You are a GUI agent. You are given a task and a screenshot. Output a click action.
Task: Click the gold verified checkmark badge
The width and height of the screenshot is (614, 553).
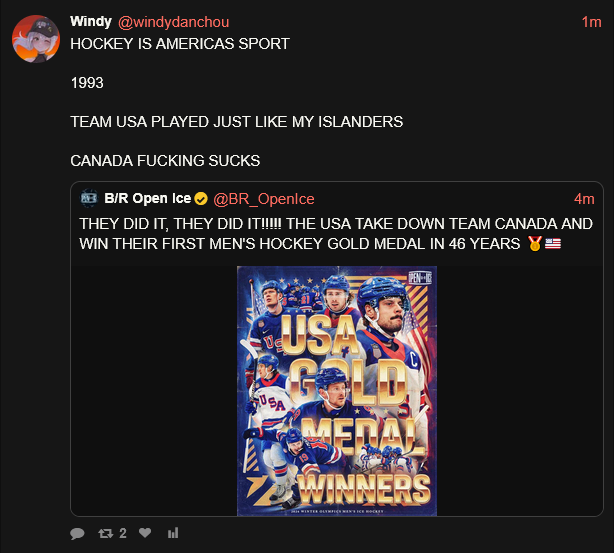click(201, 199)
